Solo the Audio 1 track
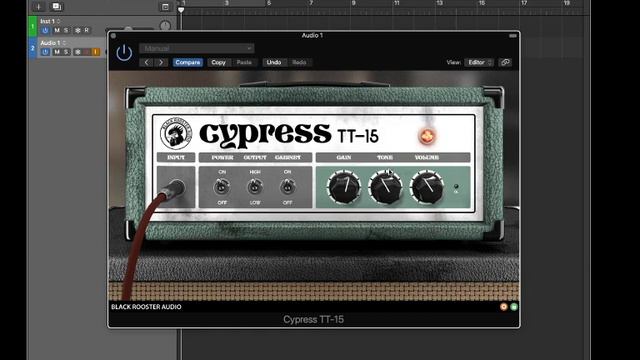This screenshot has height=360, width=640. 66,52
